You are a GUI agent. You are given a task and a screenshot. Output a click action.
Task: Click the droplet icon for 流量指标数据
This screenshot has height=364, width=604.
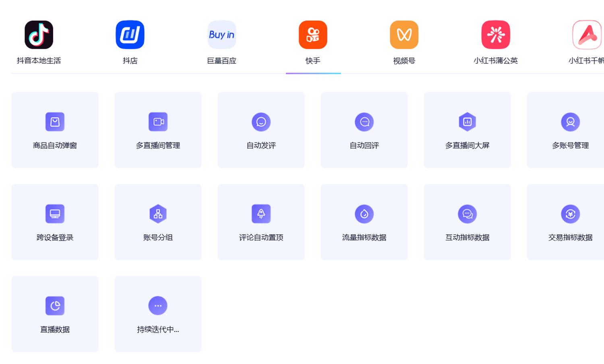point(364,214)
